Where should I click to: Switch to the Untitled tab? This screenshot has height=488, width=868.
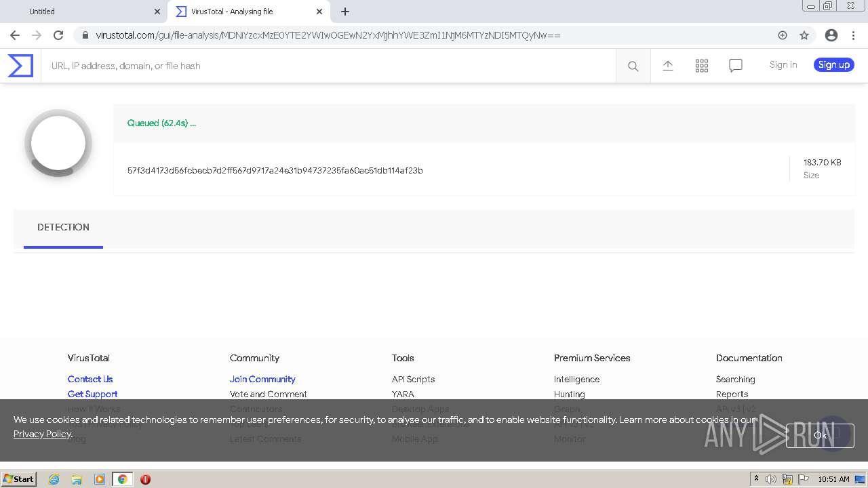(83, 12)
